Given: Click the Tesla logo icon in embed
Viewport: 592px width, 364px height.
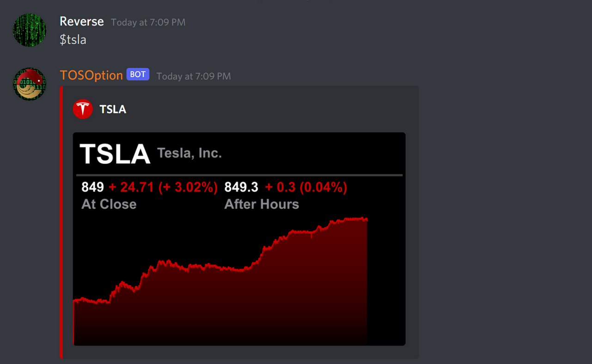Looking at the screenshot, I should click(83, 109).
